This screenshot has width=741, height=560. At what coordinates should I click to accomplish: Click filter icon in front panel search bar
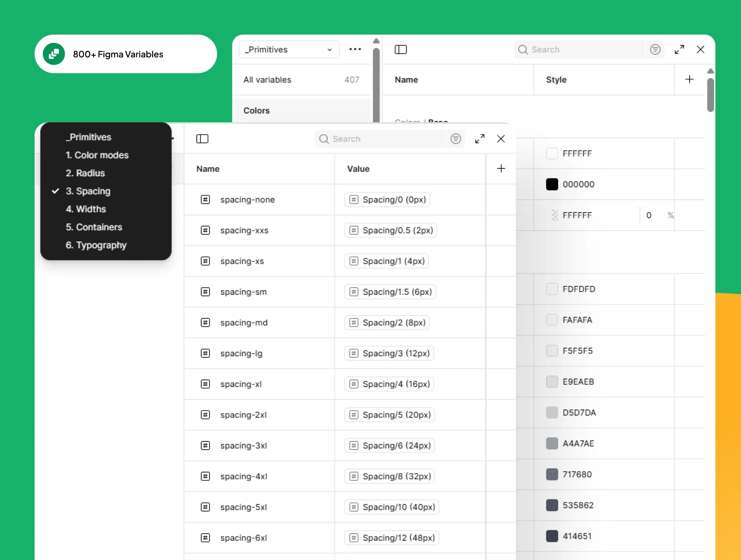[456, 139]
